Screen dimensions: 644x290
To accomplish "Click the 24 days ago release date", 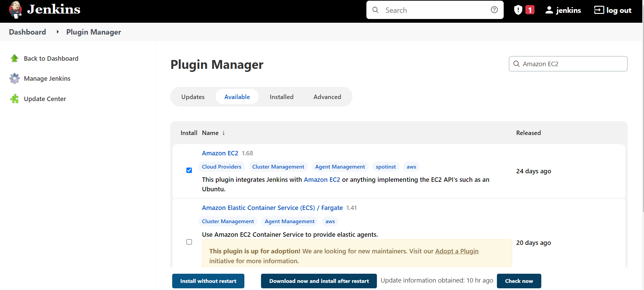I will 534,171.
